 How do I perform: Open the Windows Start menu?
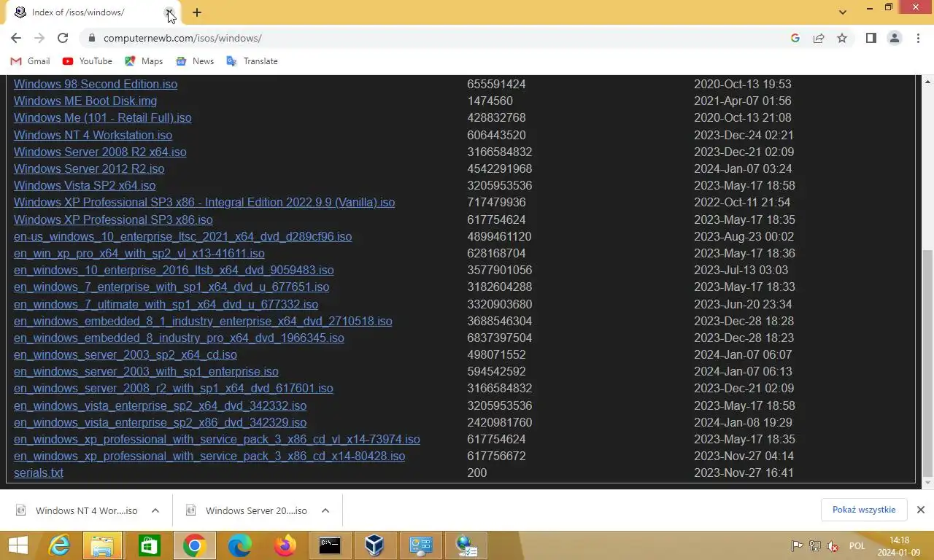(x=18, y=545)
